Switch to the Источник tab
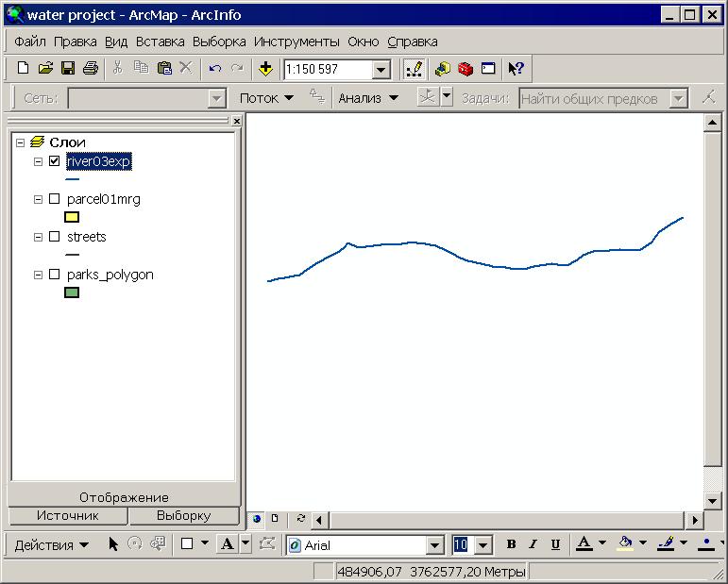The width and height of the screenshot is (728, 584). pos(68,515)
